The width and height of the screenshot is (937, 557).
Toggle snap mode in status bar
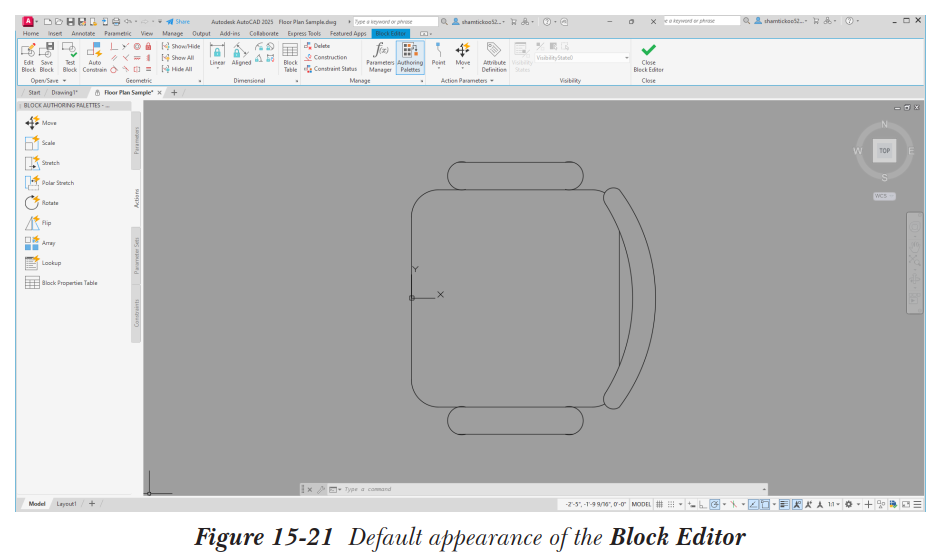pyautogui.click(x=671, y=504)
